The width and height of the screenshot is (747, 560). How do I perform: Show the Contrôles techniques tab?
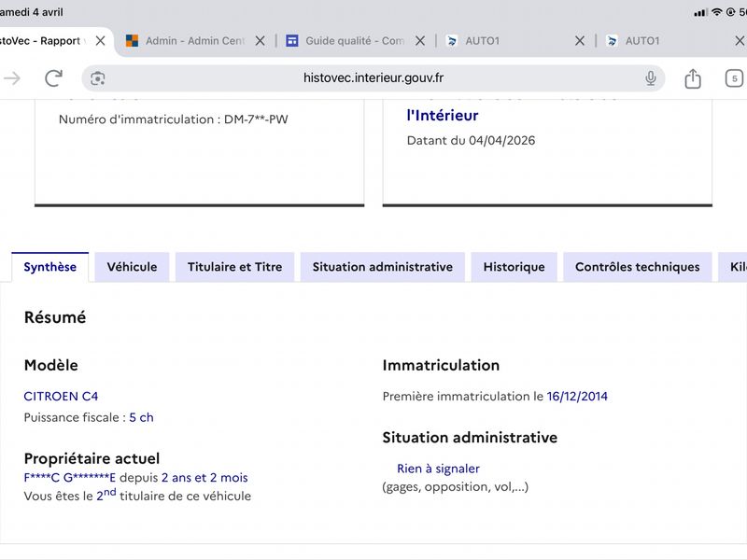(x=637, y=267)
